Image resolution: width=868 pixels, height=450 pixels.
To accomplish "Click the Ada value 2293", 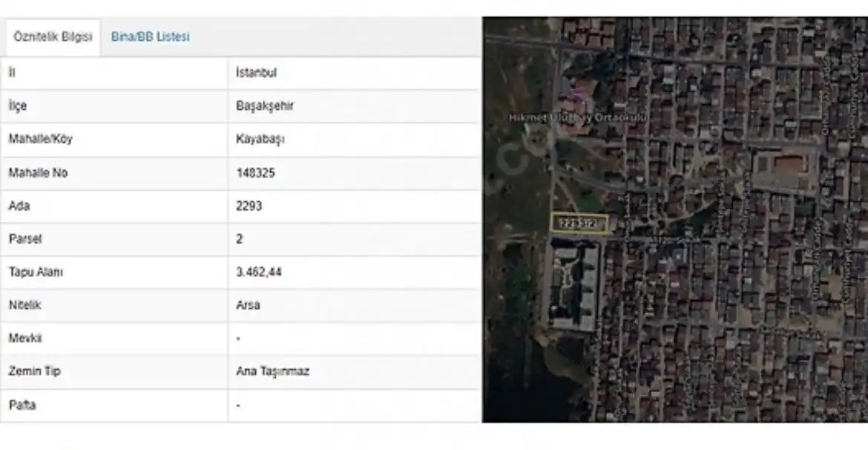I will pyautogui.click(x=249, y=206).
